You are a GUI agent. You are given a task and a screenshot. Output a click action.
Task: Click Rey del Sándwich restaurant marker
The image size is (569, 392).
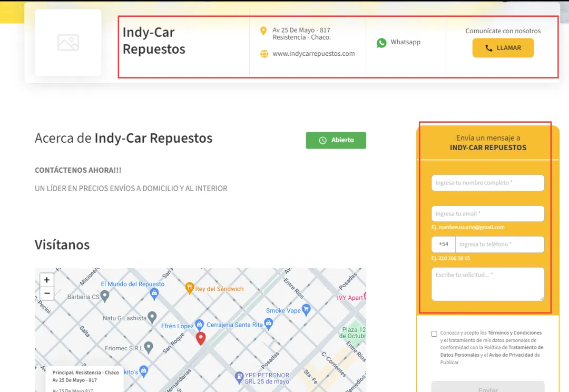[190, 288]
